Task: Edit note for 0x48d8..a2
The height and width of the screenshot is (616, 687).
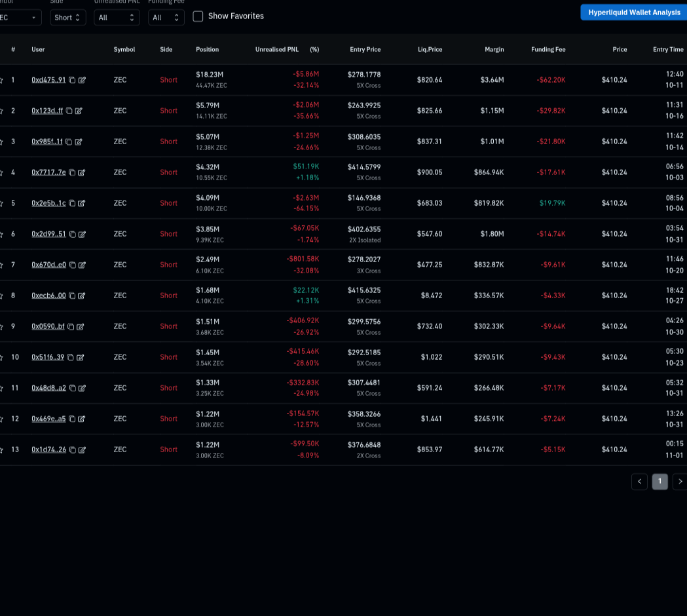Action: 83,388
